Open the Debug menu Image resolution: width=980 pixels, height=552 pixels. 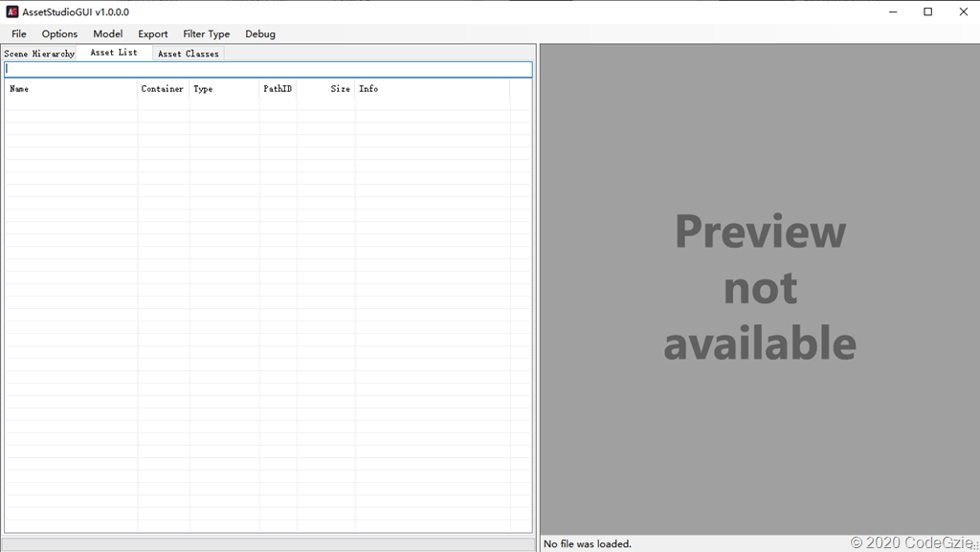260,33
